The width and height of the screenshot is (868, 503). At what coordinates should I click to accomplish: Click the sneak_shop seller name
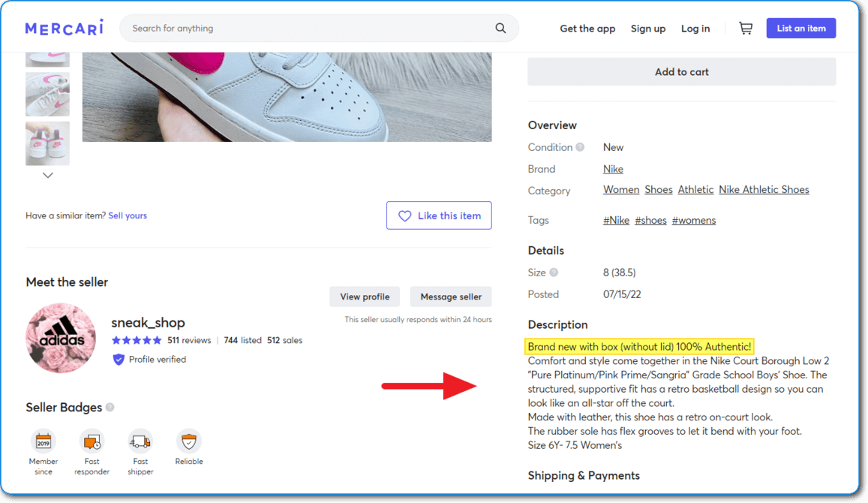pyautogui.click(x=148, y=322)
